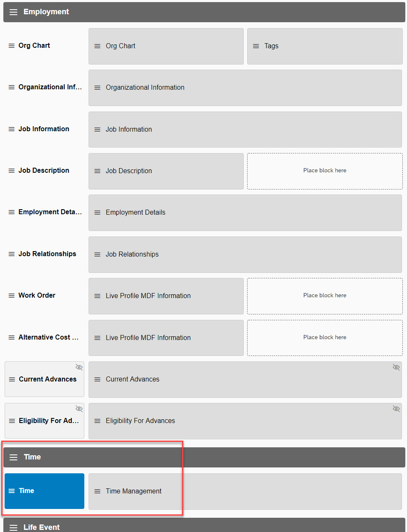Expand the Life Event section header

click(x=204, y=525)
